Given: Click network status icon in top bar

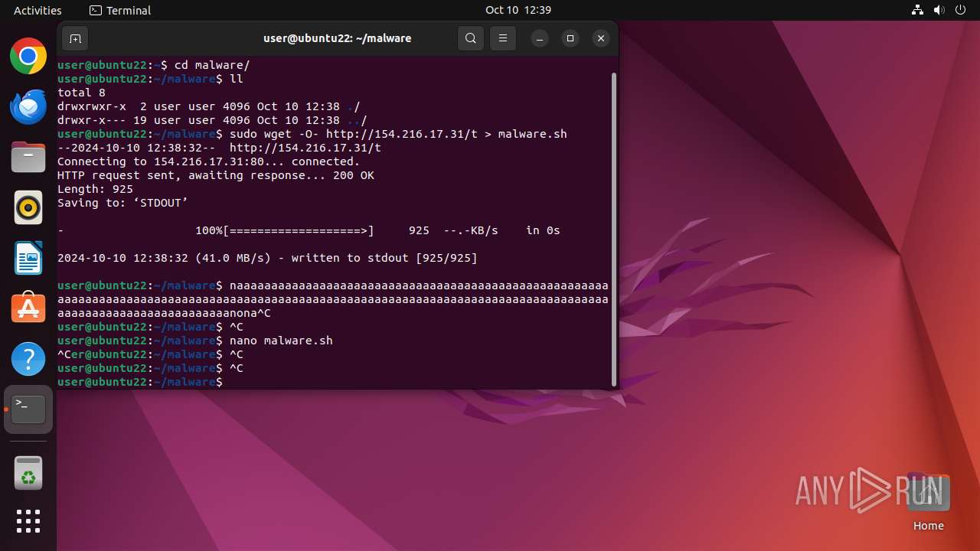Looking at the screenshot, I should pos(918,10).
